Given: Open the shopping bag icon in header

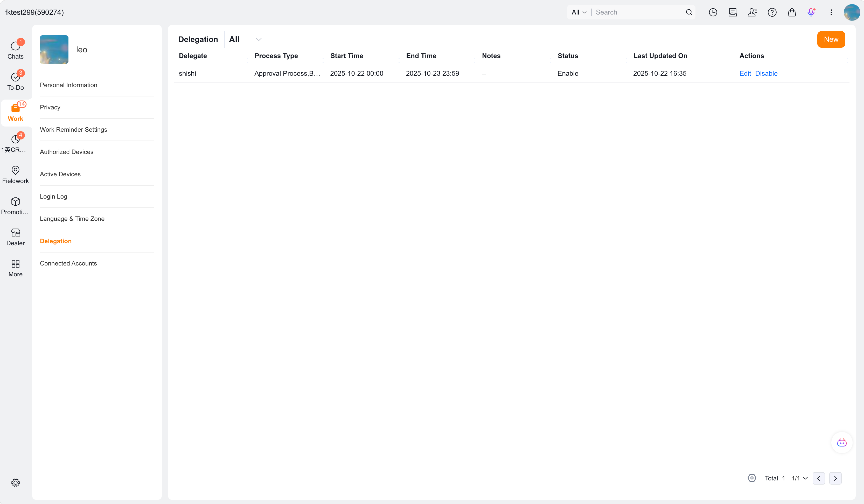Looking at the screenshot, I should point(792,12).
